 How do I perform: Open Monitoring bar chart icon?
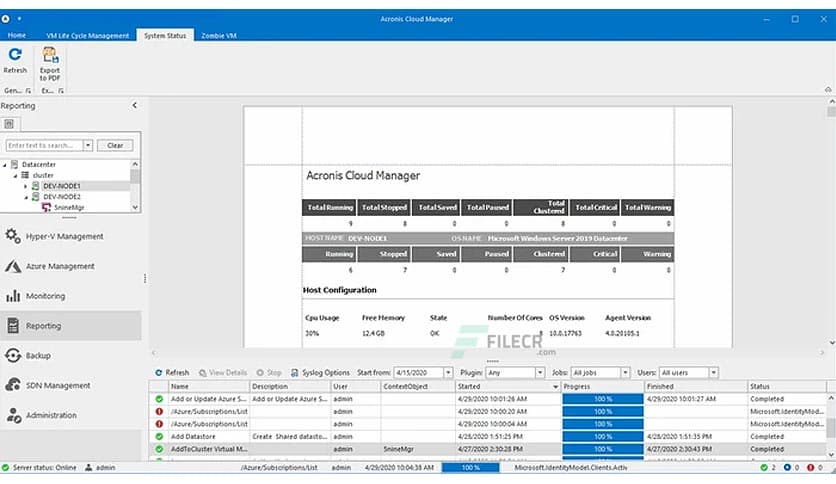coord(13,296)
